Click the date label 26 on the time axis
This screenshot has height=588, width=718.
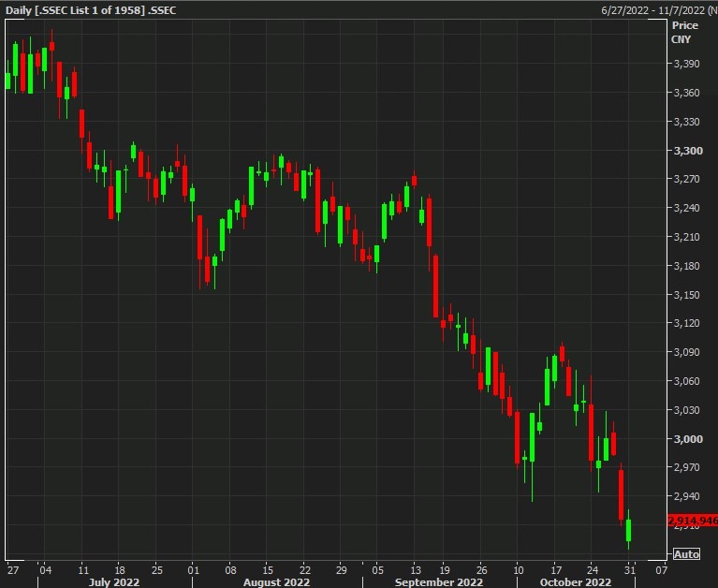[x=481, y=570]
